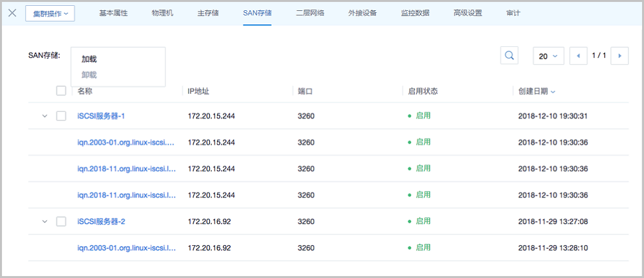Open the iSCSI服务器-2 link
This screenshot has height=278, width=644.
click(101, 221)
